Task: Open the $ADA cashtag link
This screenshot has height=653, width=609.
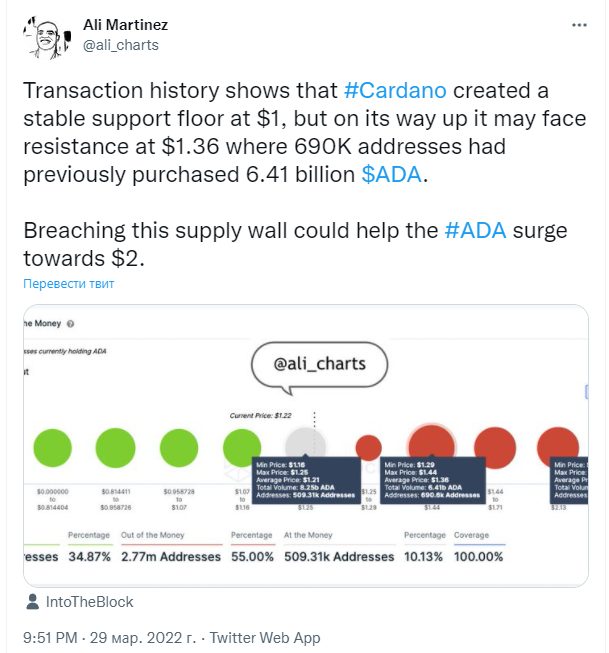Action: [392, 174]
